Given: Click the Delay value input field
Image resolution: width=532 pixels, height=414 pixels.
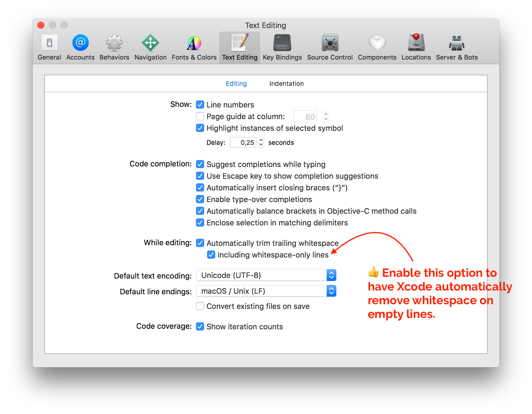Looking at the screenshot, I should [243, 142].
